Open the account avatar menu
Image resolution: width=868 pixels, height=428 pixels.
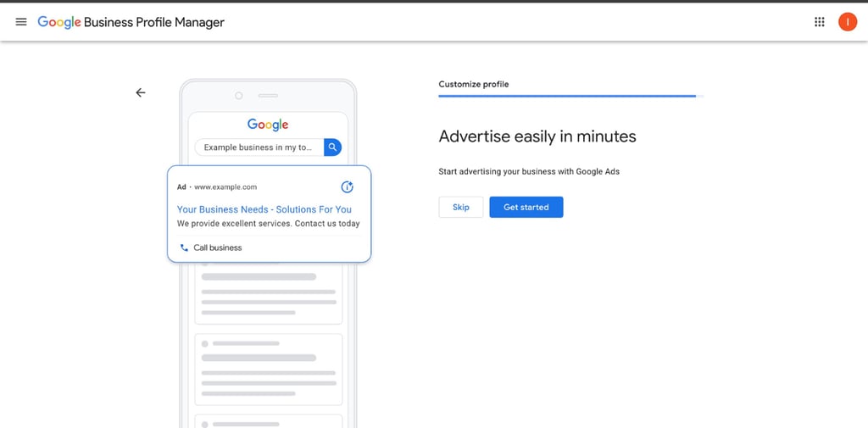point(848,22)
